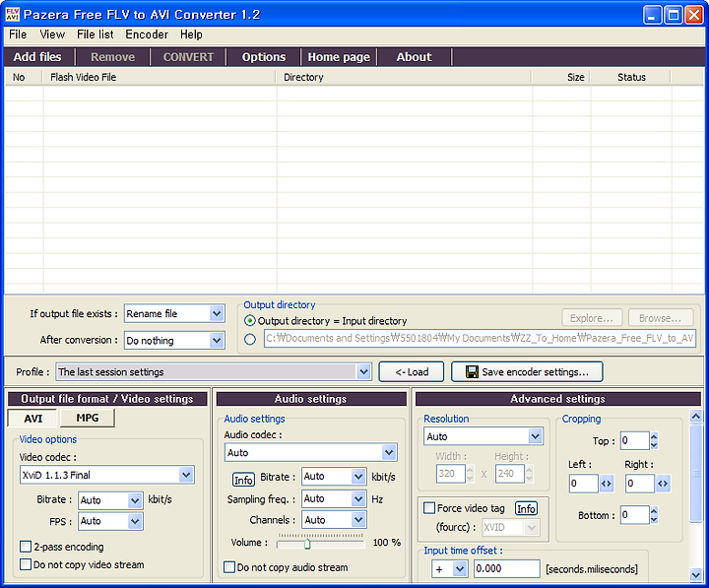Viewport: 709px width, 588px height.
Task: Select the custom output directory radio button
Action: click(x=249, y=339)
